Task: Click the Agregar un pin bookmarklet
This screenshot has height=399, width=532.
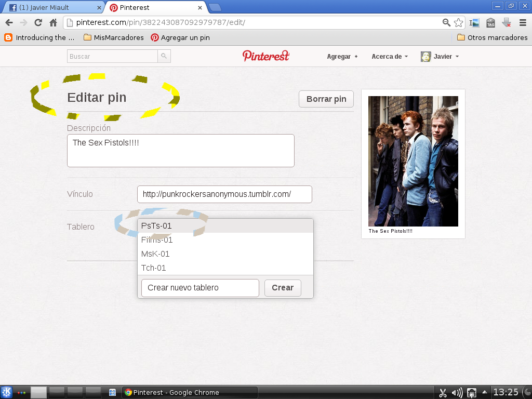Action: pyautogui.click(x=180, y=37)
